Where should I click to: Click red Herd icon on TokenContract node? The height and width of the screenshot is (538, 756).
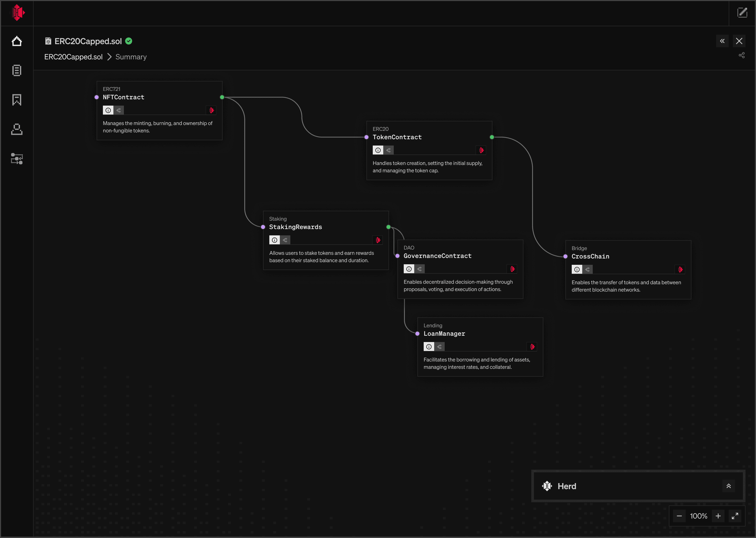coord(481,150)
